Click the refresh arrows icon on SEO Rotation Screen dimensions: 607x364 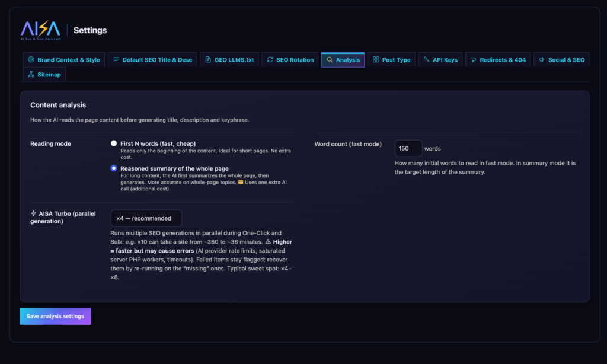270,60
